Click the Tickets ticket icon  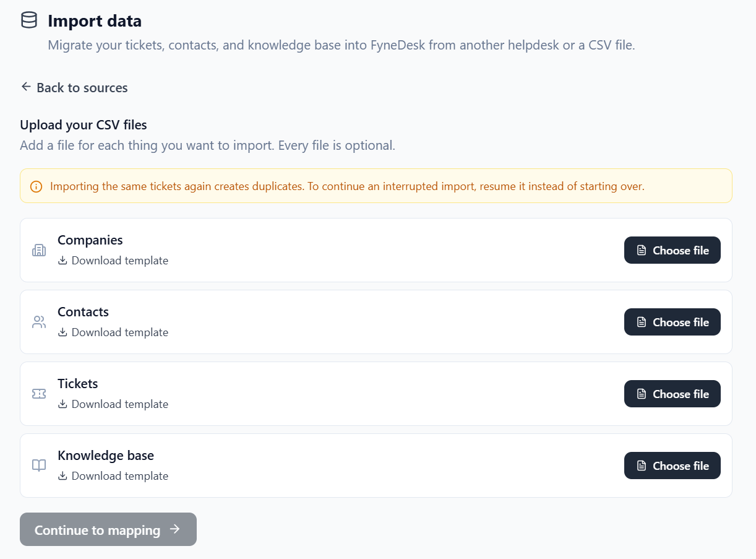tap(39, 394)
